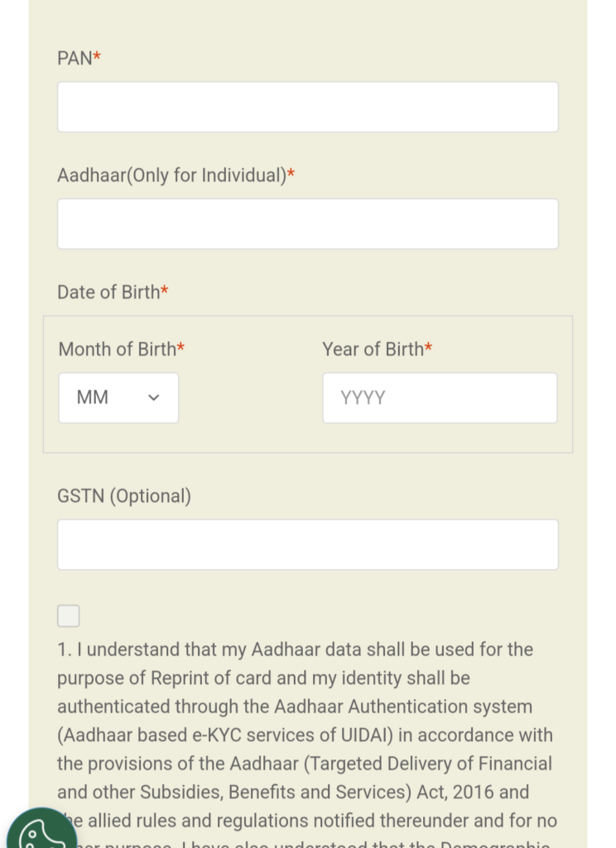This screenshot has width=616, height=848.
Task: Click the red asterisk beside Date of Birth
Action: [x=165, y=291]
